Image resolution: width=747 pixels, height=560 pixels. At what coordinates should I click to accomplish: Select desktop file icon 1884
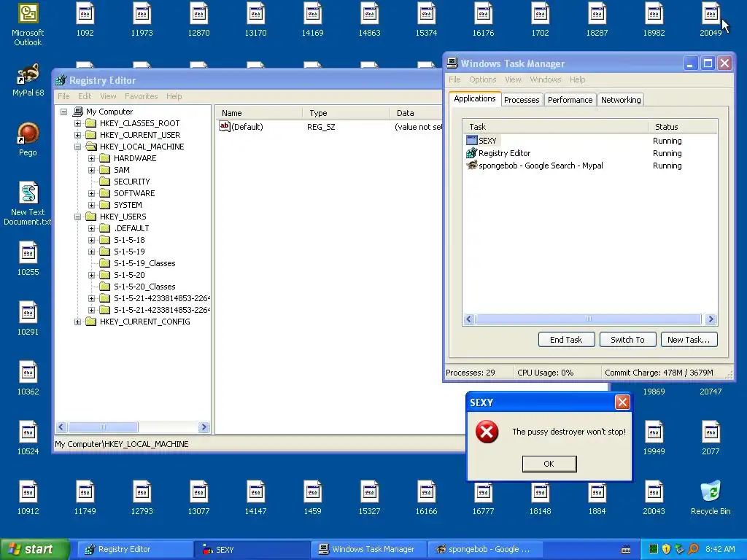pos(597,498)
